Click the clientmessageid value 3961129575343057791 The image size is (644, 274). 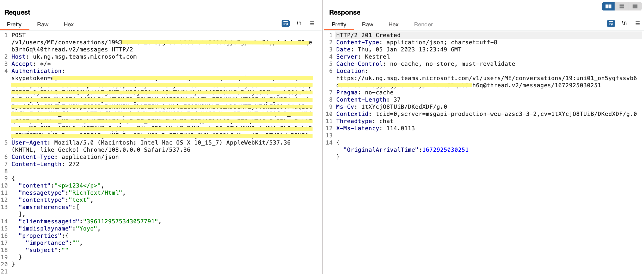pyautogui.click(x=120, y=222)
